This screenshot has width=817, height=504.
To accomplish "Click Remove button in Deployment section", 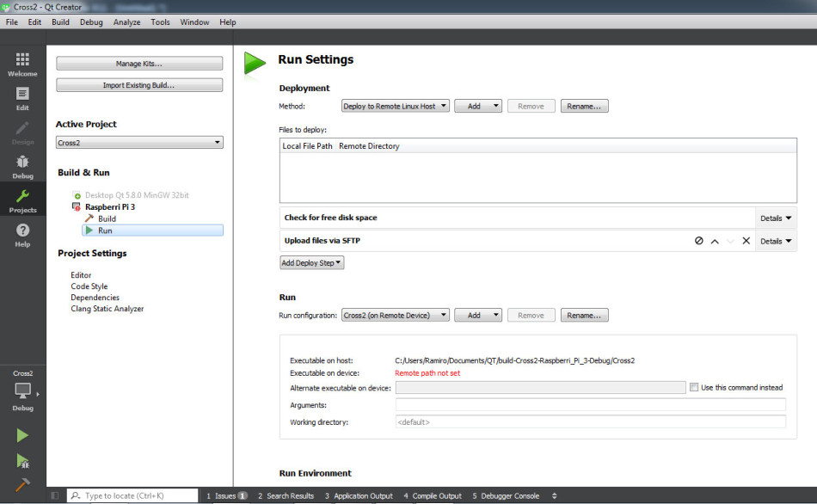I will 531,106.
